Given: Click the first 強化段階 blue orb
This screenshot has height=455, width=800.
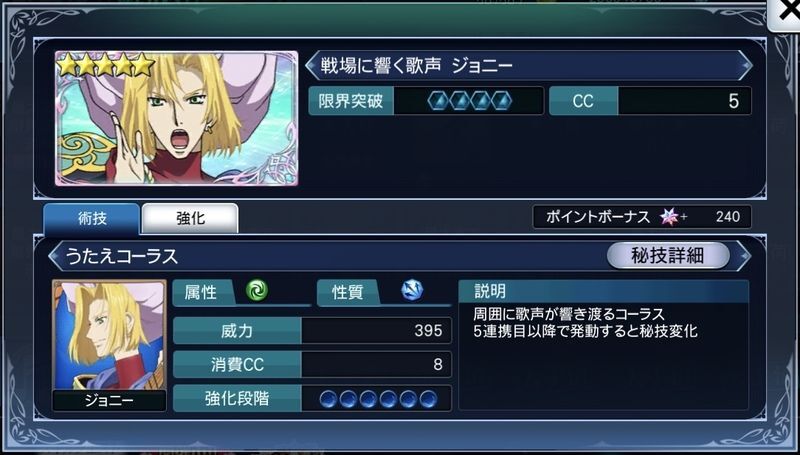Looking at the screenshot, I should pos(329,399).
